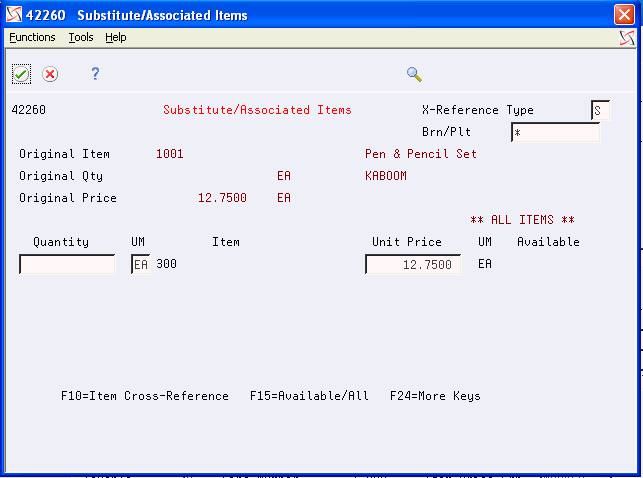Click F15=Available/All function key
Screen dimensions: 643x478
(309, 396)
